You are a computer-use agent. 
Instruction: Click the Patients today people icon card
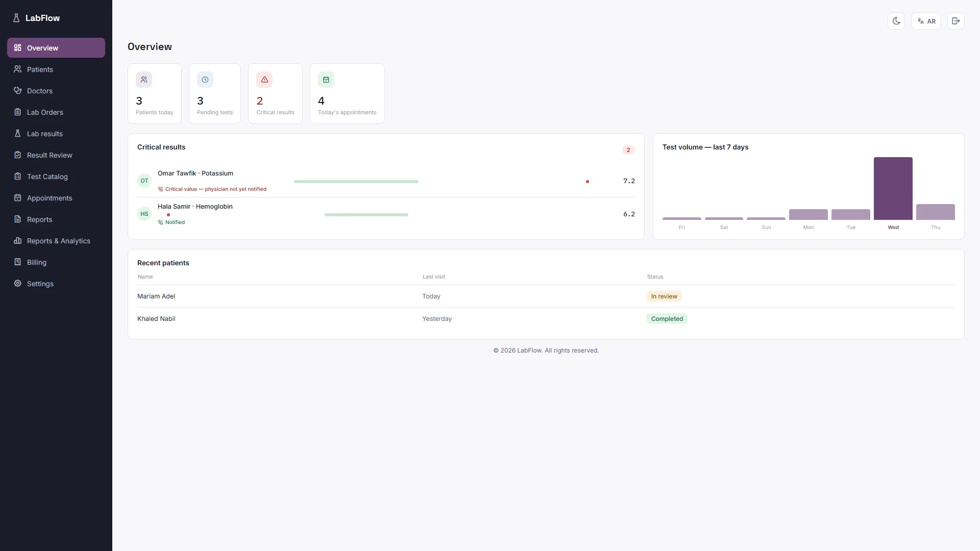coord(144,80)
